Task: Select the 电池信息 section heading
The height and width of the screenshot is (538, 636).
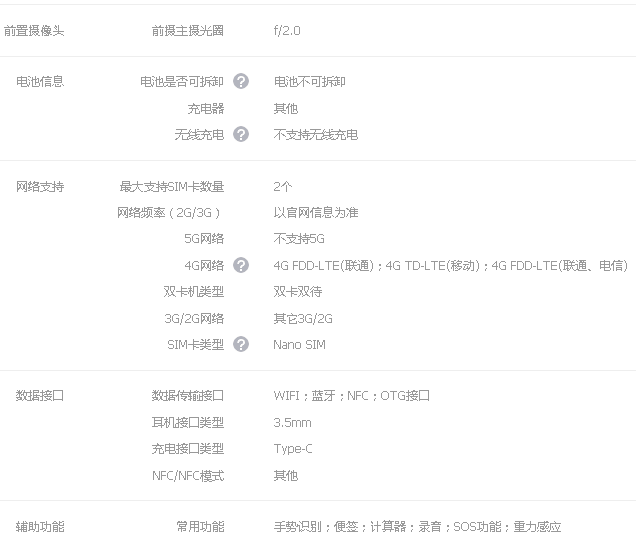Action: [40, 81]
